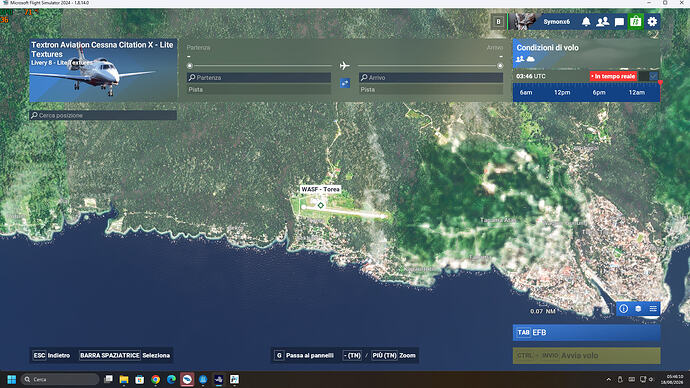Click the PIÙ (TN) zoom in key

384,355
